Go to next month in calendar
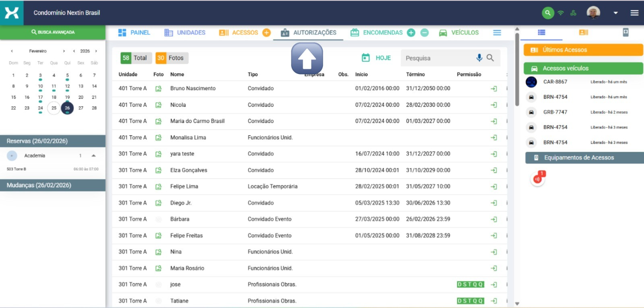 click(64, 51)
